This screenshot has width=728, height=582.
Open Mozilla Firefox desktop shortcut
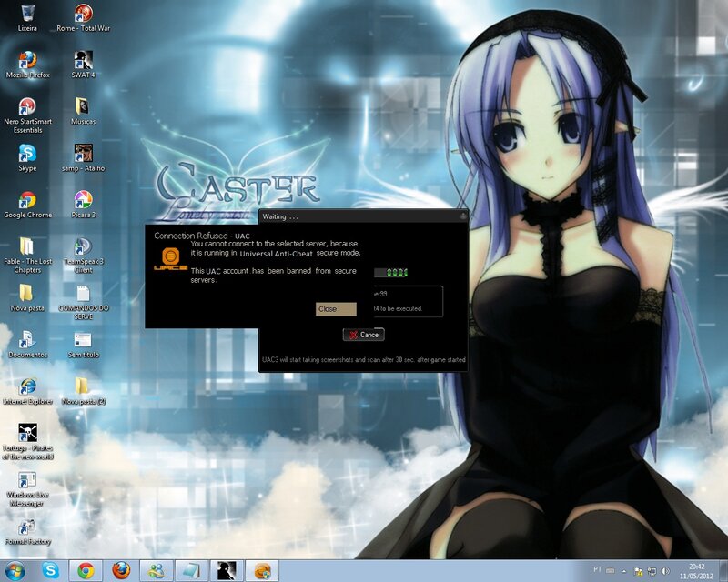tap(27, 65)
